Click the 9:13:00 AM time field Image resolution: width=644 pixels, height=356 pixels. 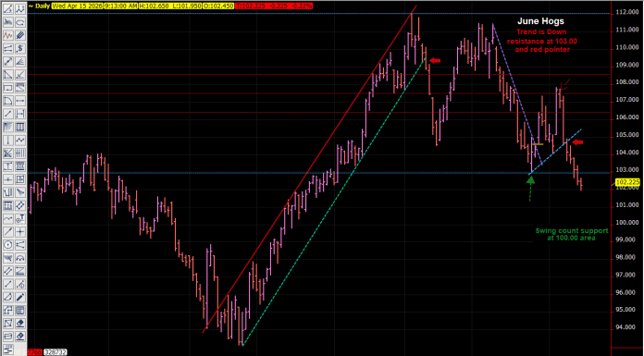[x=120, y=6]
